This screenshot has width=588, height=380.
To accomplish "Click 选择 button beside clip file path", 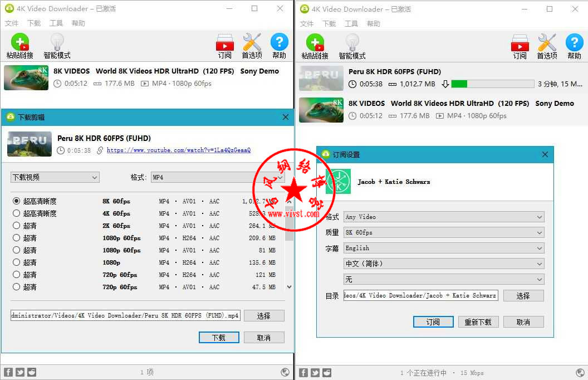I will (264, 316).
